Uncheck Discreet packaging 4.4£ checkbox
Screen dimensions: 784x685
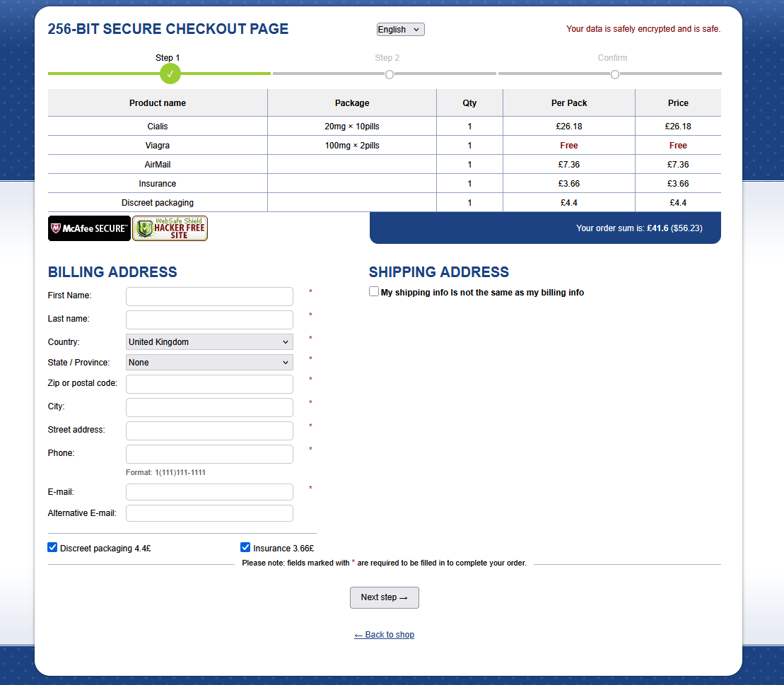pos(52,547)
